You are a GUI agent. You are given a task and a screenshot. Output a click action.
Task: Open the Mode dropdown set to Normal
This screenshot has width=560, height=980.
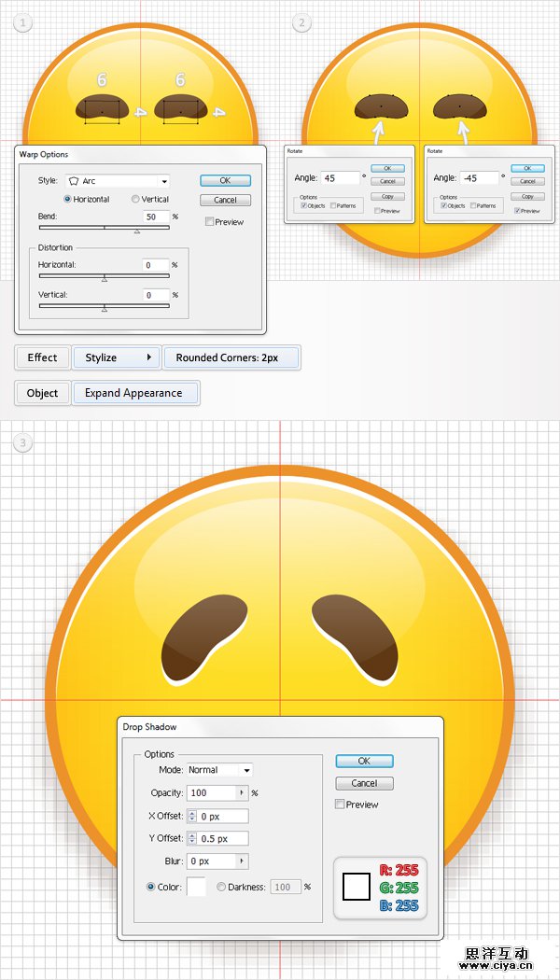(218, 770)
